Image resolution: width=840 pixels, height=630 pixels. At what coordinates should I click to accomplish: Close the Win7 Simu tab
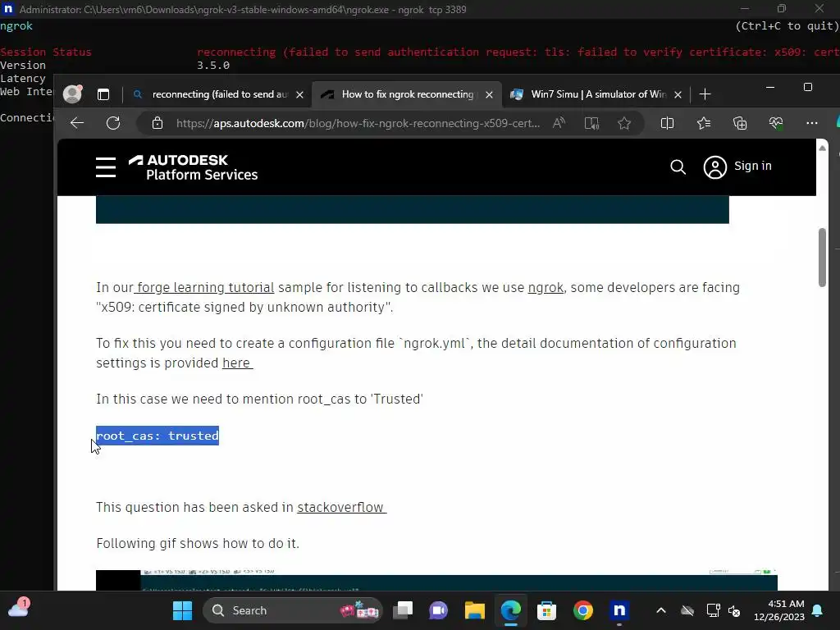point(678,95)
